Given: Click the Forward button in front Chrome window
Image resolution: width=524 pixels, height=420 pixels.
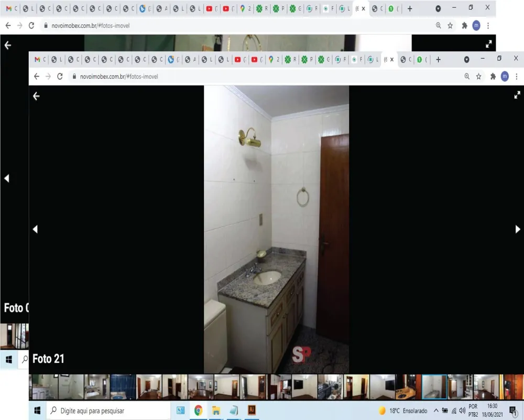Looking at the screenshot, I should tap(48, 77).
